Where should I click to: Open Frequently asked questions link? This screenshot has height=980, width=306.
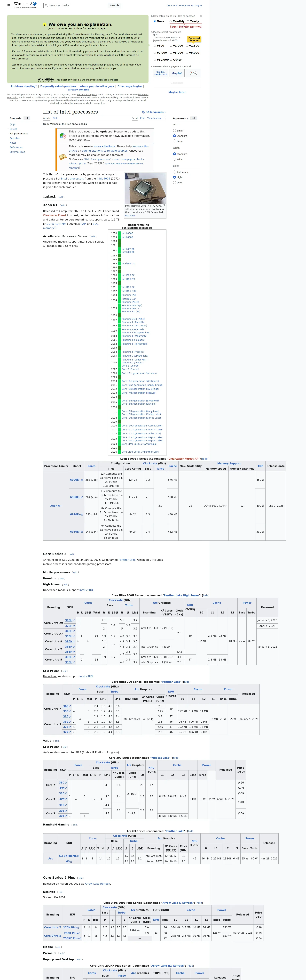pyautogui.click(x=58, y=86)
